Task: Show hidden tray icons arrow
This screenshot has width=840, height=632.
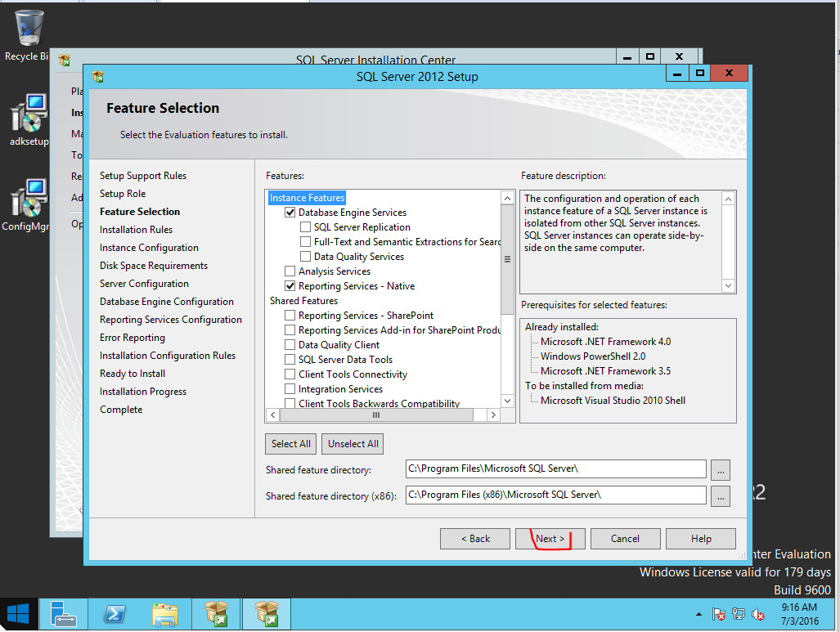Action: (x=699, y=614)
